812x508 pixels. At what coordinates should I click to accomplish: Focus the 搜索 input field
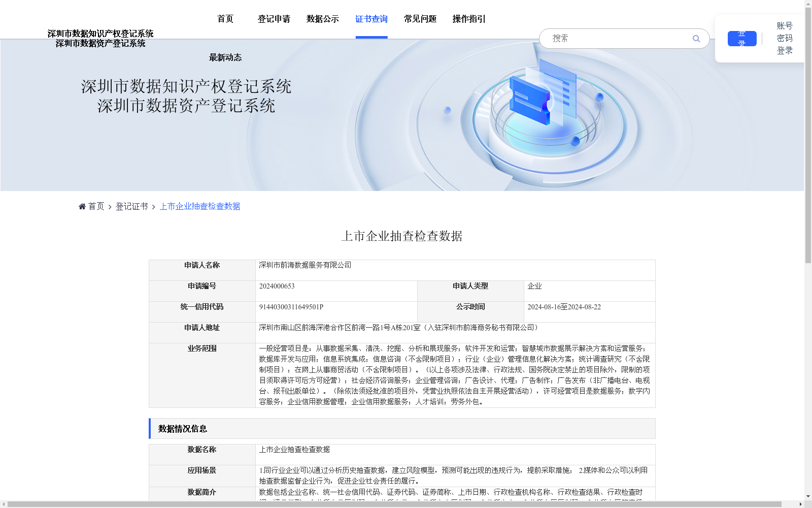[619, 39]
